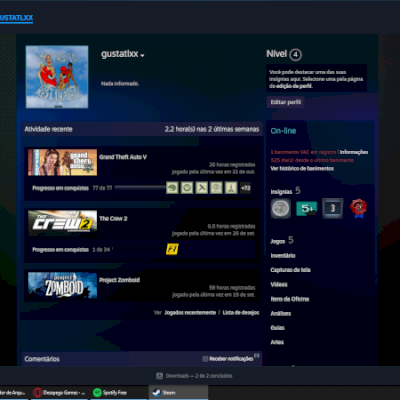The width and height of the screenshot is (400, 400).
Task: Open Despego Games browser taskbar item
Action: (60, 393)
